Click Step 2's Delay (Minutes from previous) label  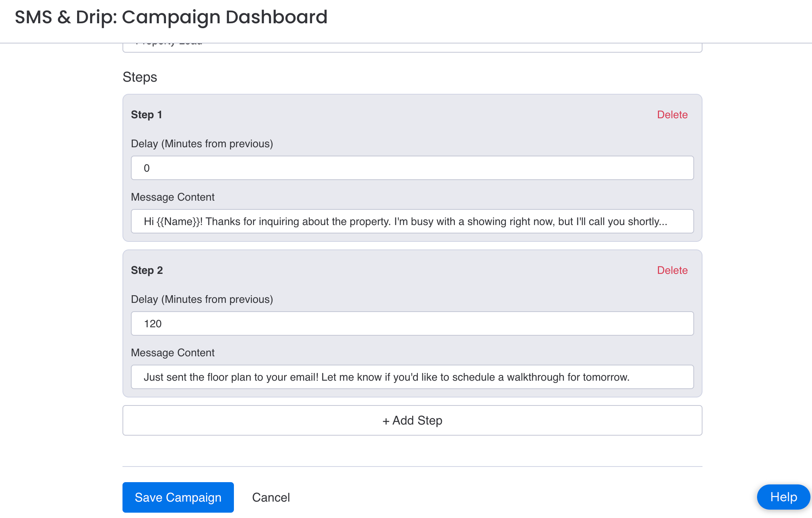coord(202,299)
